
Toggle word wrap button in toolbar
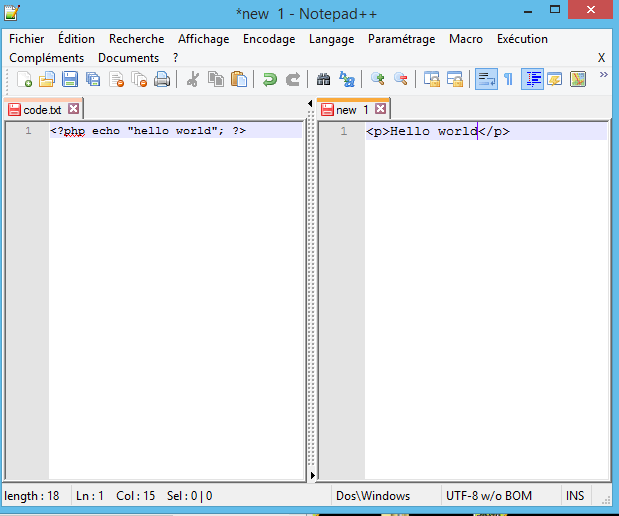coord(486,80)
